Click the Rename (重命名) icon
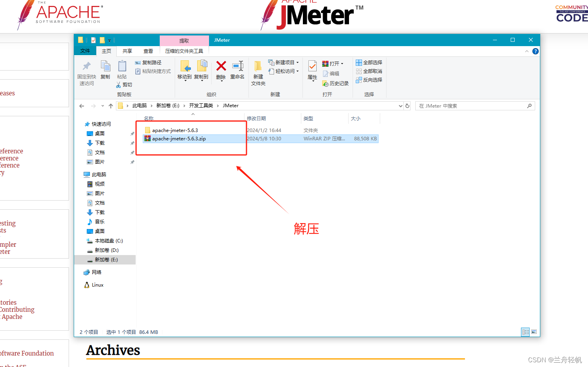 [x=237, y=66]
